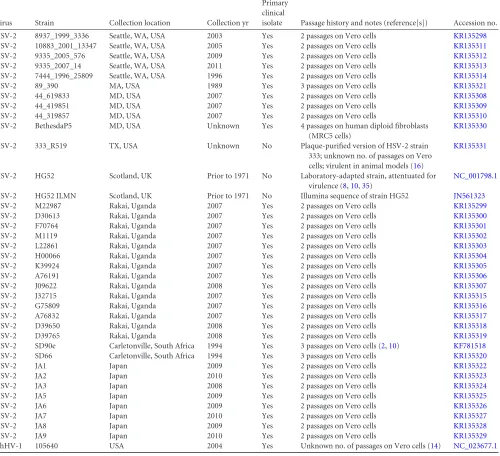The height and width of the screenshot is (456, 500).
Task: Open accession link KR135331
Action: [470, 146]
